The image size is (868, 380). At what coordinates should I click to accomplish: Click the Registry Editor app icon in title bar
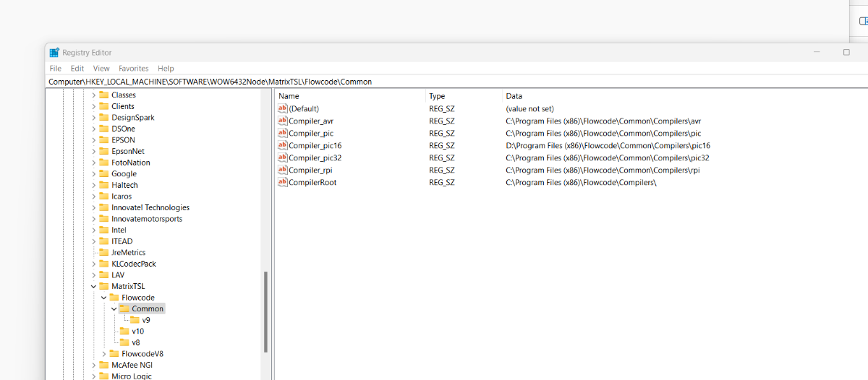[x=54, y=52]
